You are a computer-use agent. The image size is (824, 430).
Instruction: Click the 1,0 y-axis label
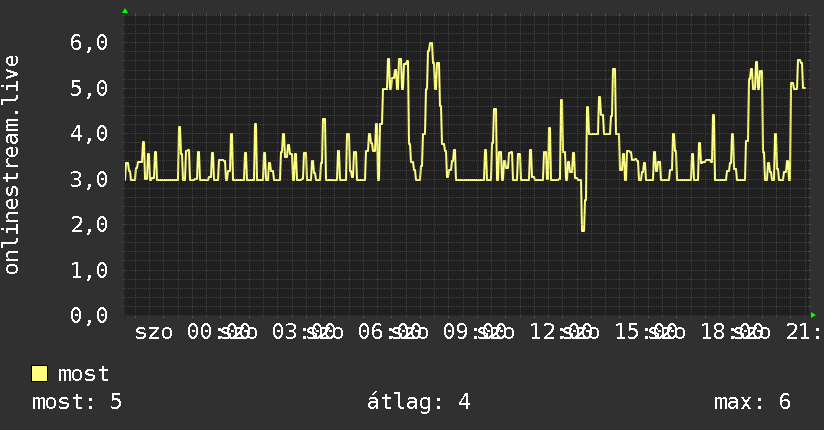pyautogui.click(x=89, y=270)
